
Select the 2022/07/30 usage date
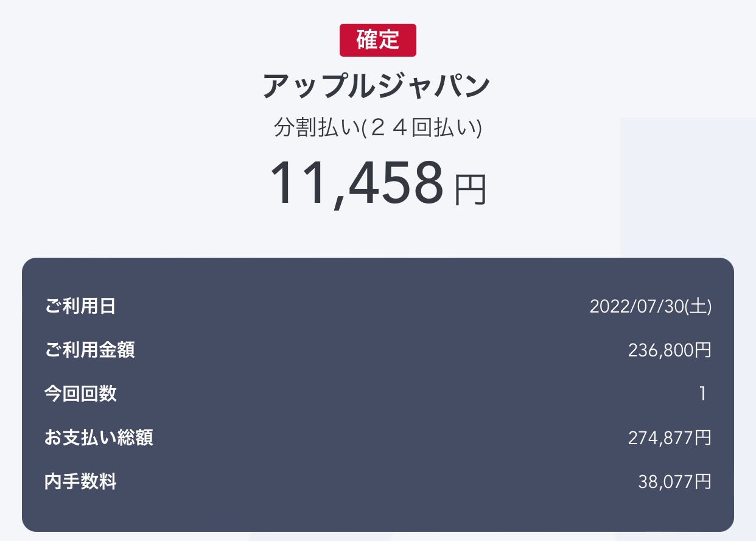636,306
